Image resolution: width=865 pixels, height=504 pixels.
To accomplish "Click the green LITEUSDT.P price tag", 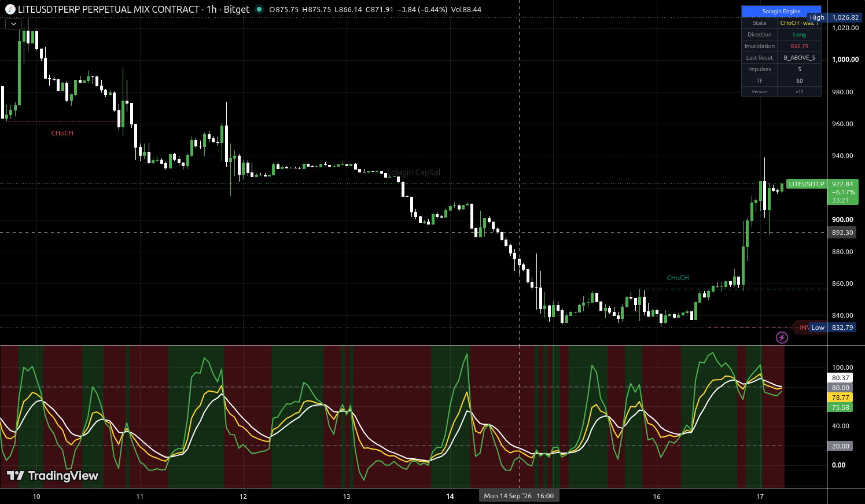I will [x=806, y=184].
